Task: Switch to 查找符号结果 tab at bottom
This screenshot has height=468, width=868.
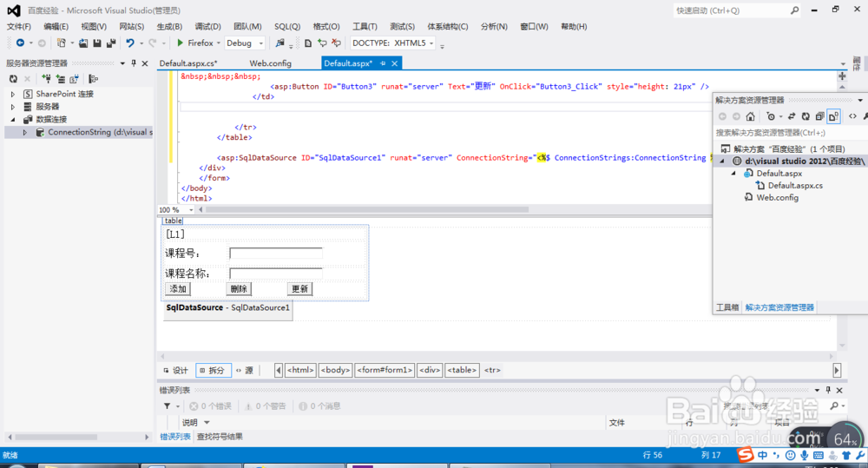Action: pos(220,437)
